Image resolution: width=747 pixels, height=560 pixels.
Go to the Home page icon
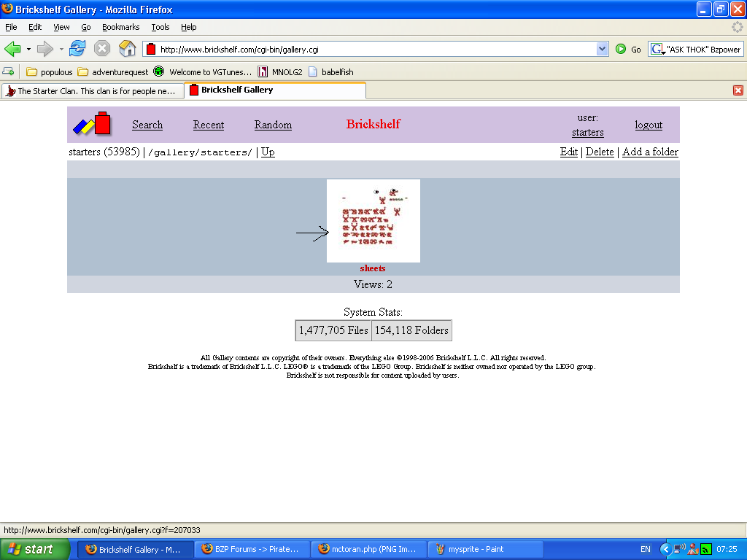coord(127,49)
